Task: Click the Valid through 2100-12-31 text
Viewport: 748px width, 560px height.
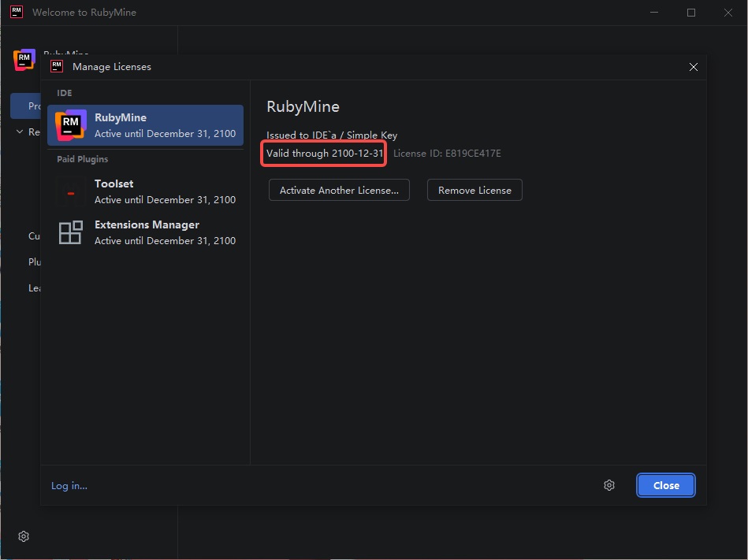Action: 325,154
